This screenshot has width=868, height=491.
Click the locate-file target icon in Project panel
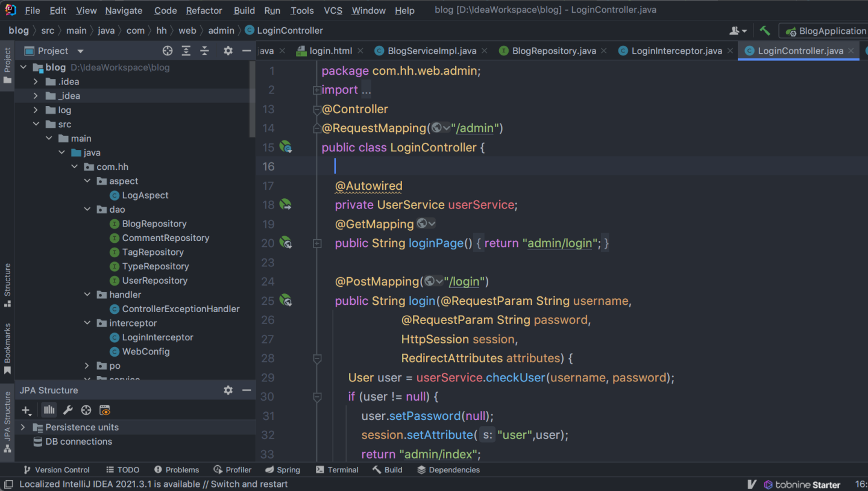[168, 51]
